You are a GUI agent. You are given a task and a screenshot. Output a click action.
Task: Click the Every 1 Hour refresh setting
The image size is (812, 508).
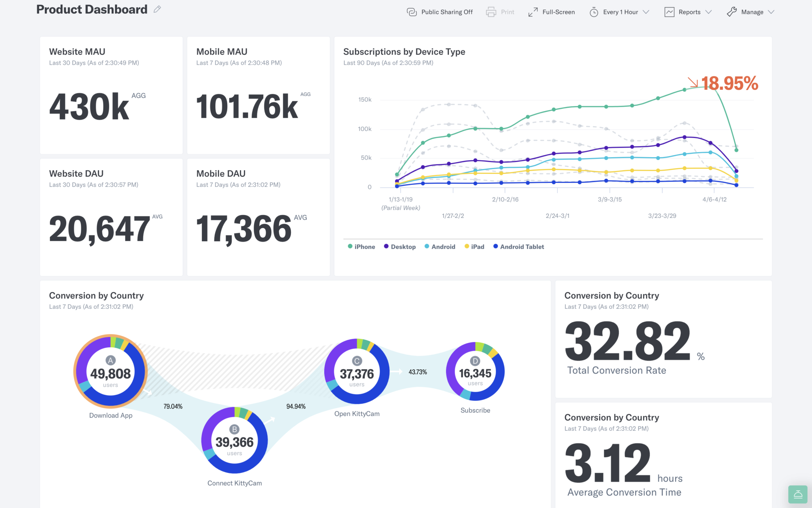pyautogui.click(x=620, y=12)
